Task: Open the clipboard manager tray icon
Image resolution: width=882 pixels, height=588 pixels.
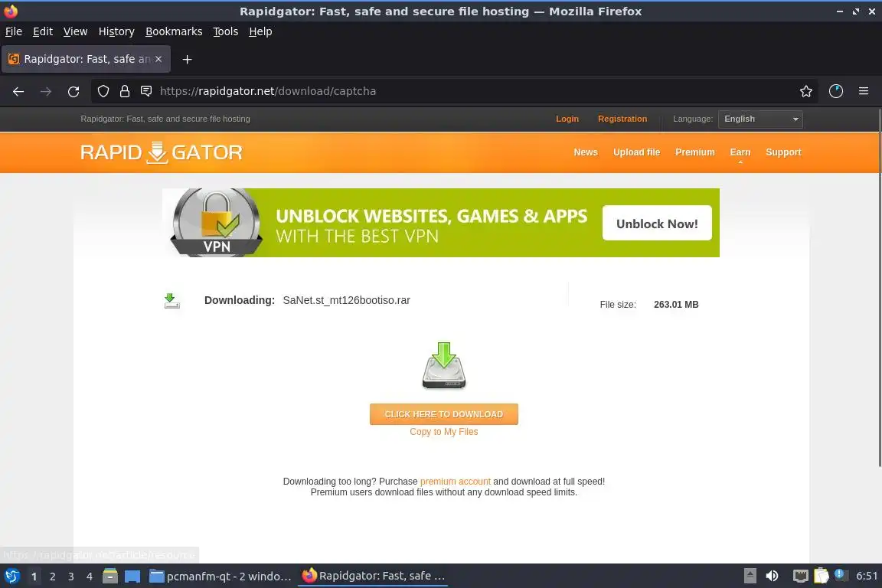Action: coord(822,576)
